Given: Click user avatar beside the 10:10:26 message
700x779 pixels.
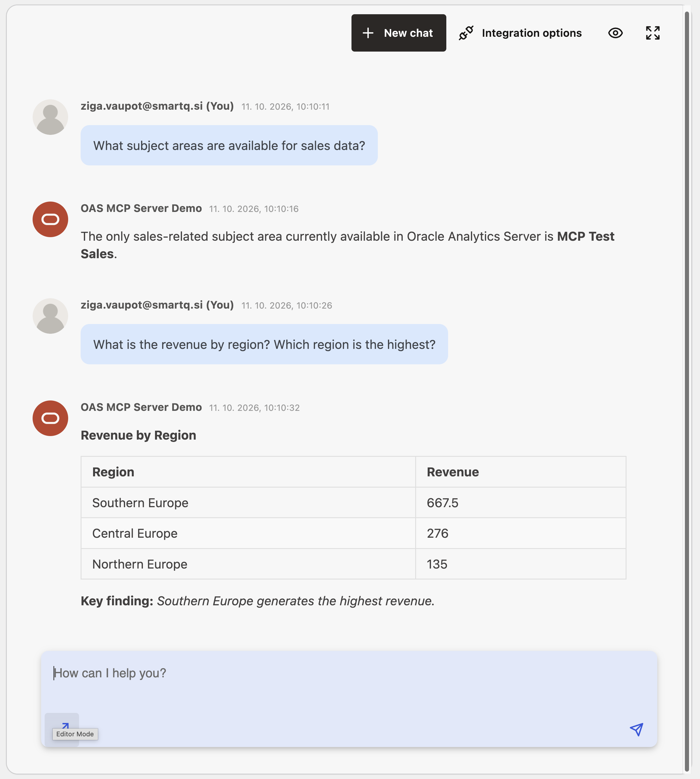Looking at the screenshot, I should tap(50, 316).
